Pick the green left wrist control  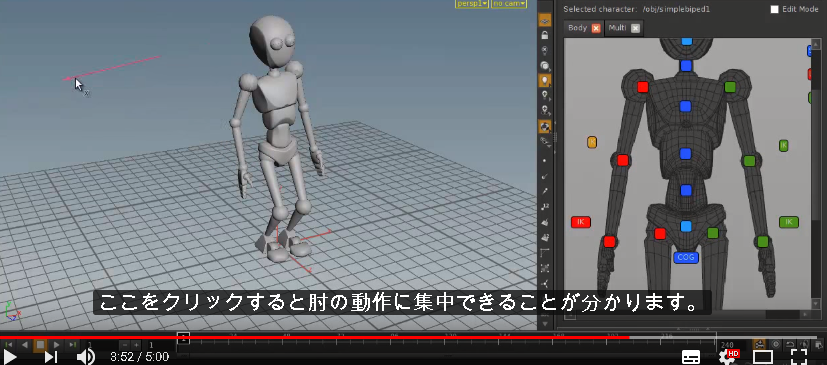[x=762, y=242]
